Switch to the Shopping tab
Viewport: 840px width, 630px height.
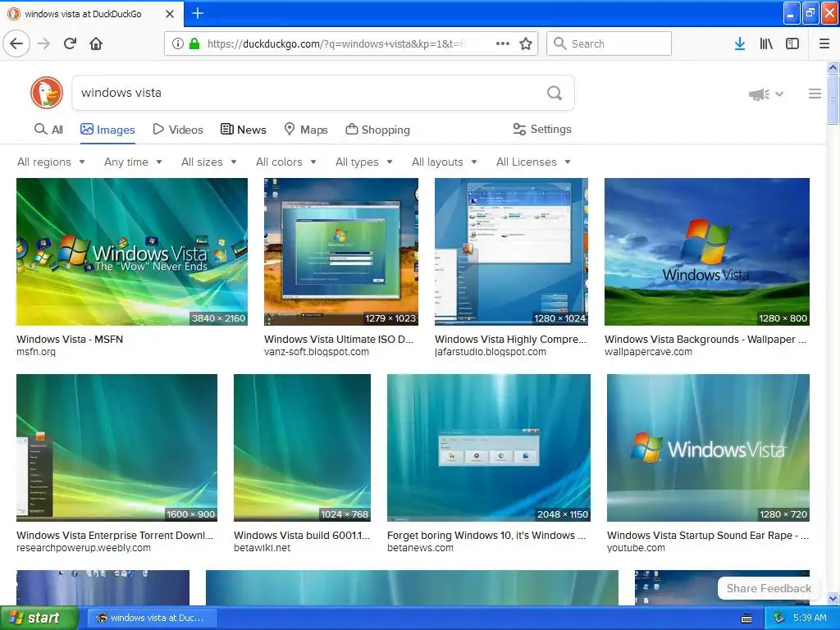[377, 130]
